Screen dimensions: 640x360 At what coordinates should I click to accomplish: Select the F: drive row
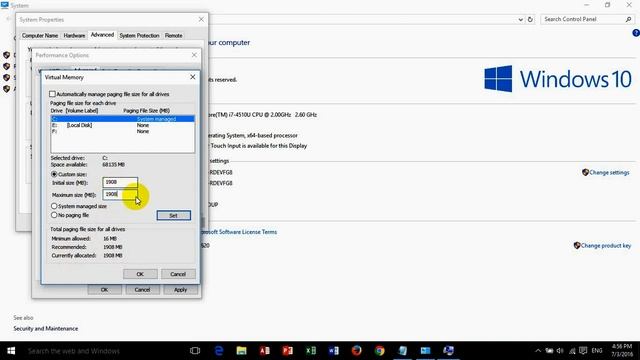click(x=122, y=131)
